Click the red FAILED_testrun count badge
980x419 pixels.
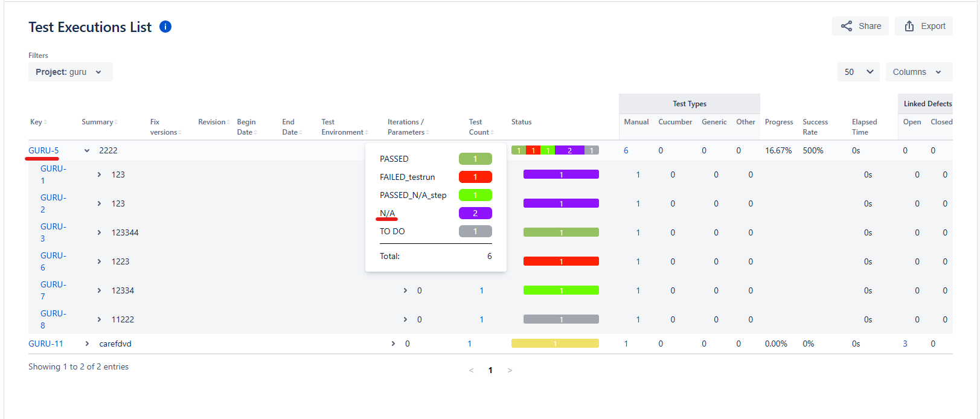pyautogui.click(x=475, y=177)
